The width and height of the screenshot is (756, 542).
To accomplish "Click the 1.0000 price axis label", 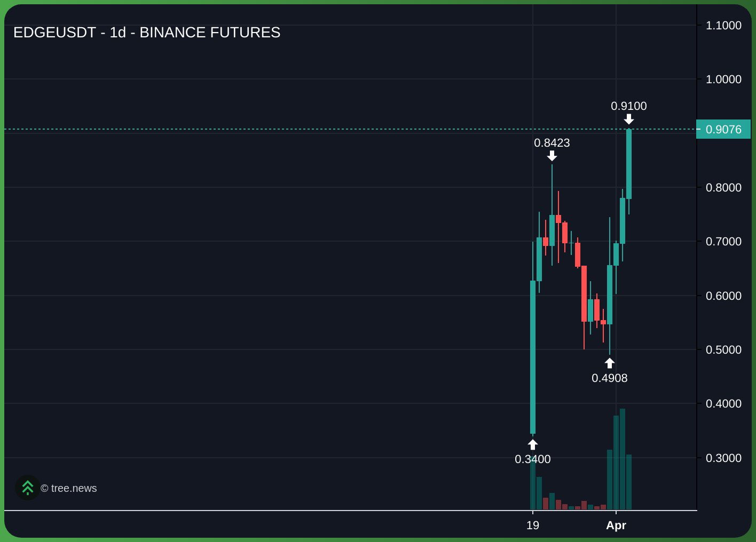I will pyautogui.click(x=723, y=79).
